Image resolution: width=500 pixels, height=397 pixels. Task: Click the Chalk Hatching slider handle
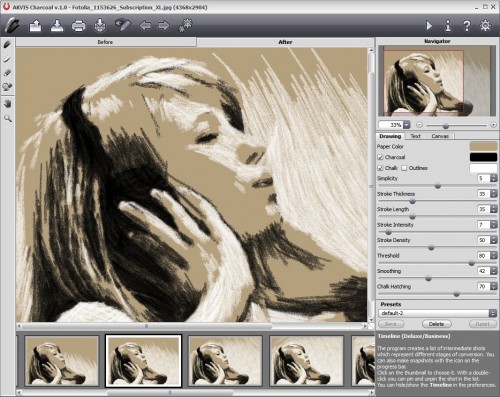(457, 294)
